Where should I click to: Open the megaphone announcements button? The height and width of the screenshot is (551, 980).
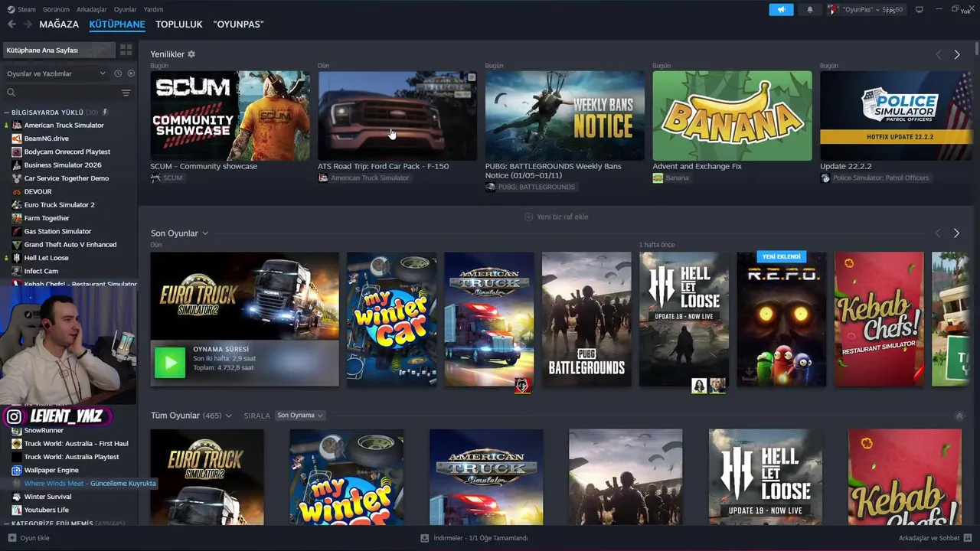781,10
